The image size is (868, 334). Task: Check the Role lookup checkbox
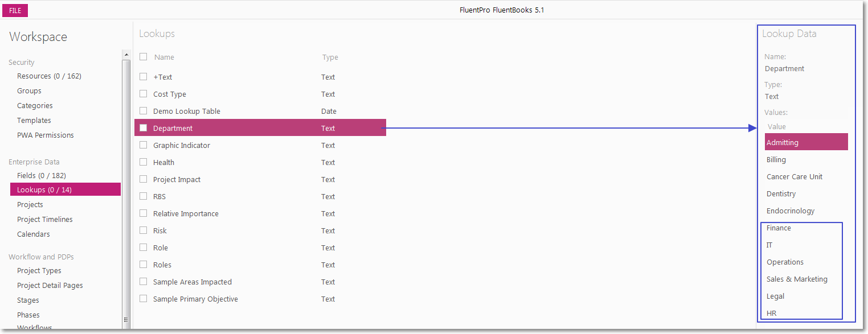[144, 248]
